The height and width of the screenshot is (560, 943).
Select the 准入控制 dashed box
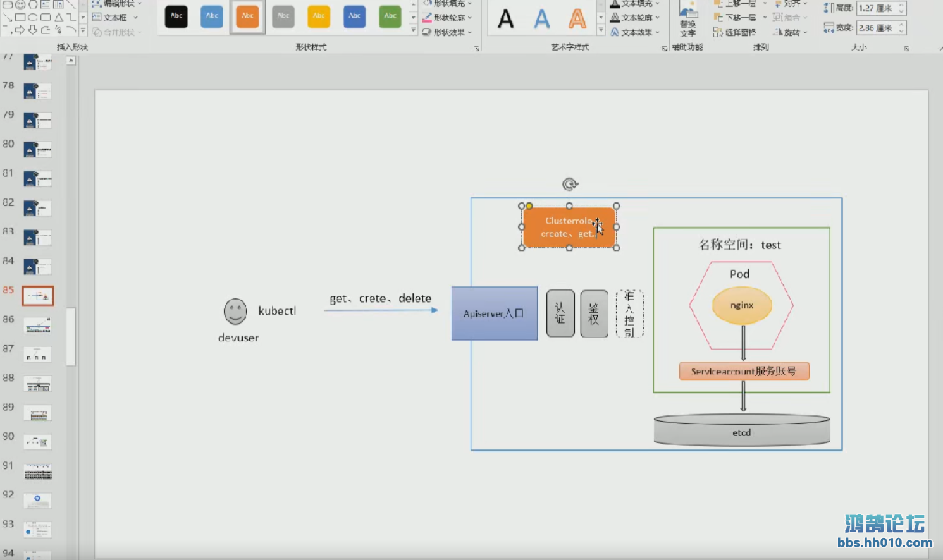629,313
